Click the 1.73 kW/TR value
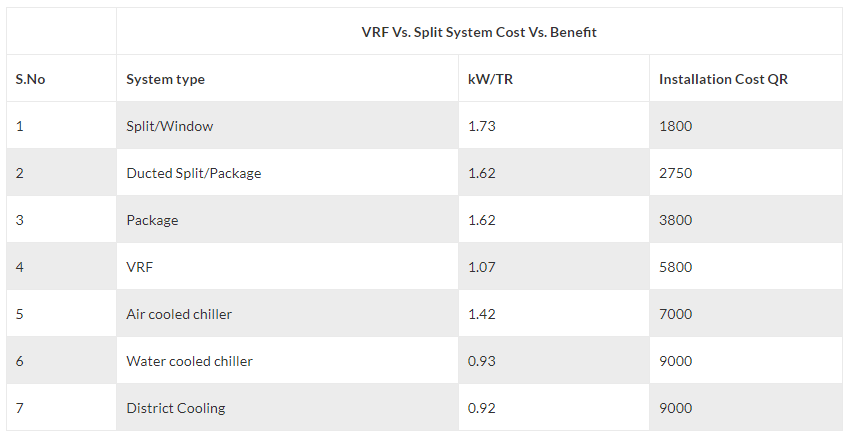This screenshot has height=440, width=850. point(482,126)
